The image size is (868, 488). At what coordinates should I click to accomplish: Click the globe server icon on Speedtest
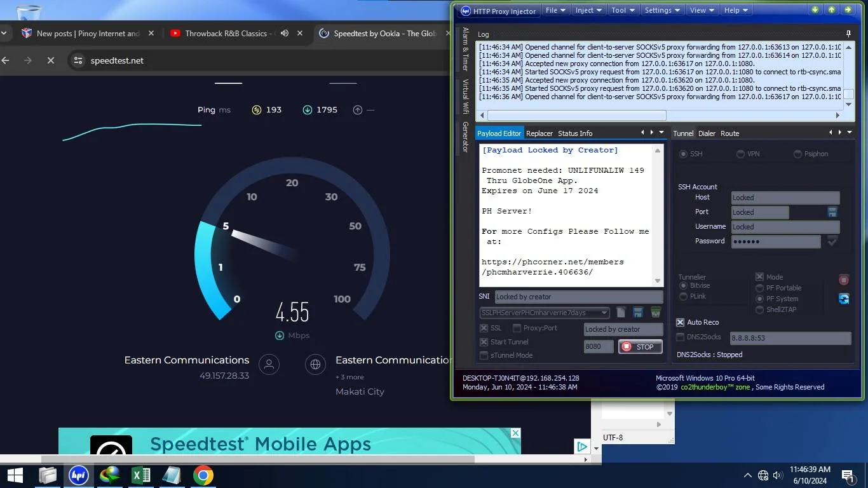pos(315,364)
